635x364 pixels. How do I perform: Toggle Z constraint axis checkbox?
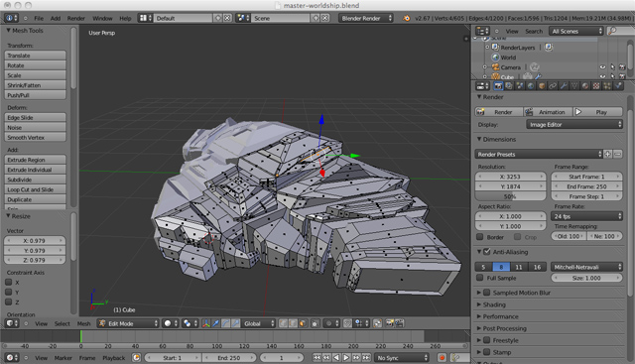(x=9, y=302)
